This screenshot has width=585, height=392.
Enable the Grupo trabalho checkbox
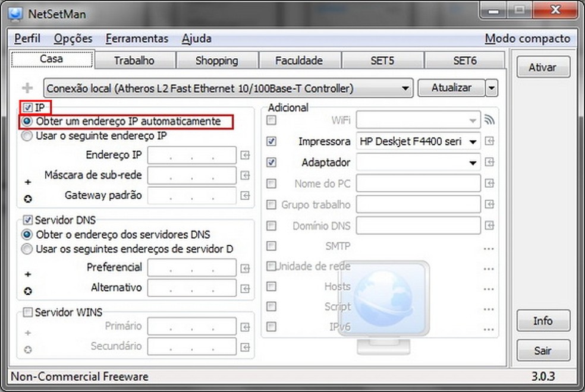point(272,204)
